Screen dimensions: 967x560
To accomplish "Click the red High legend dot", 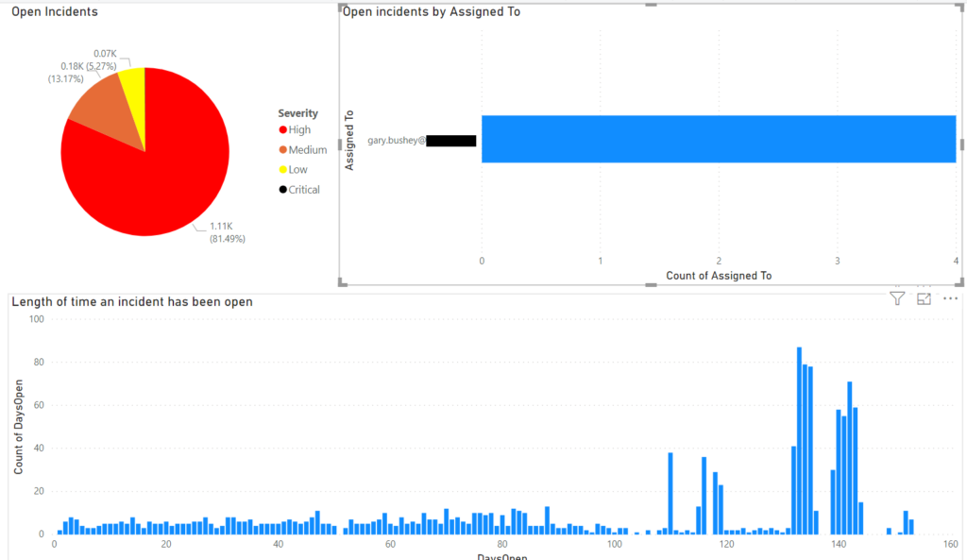I will pyautogui.click(x=283, y=129).
